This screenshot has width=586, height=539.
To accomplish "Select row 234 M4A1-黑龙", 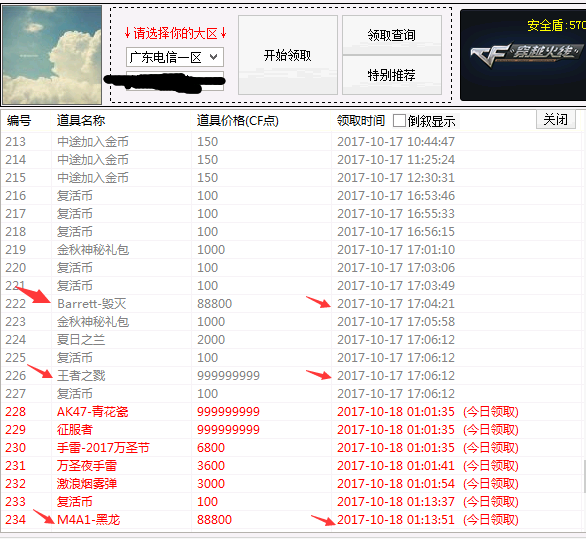I will 291,520.
